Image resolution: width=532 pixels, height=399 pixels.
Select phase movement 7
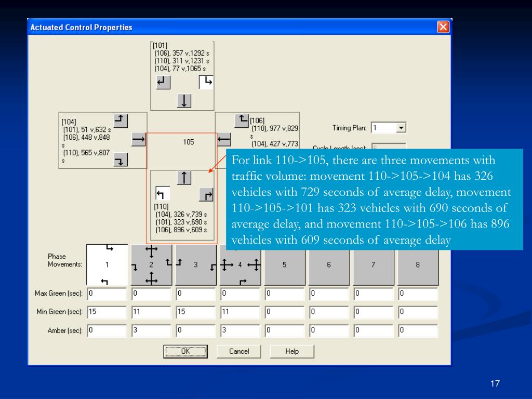tap(374, 268)
